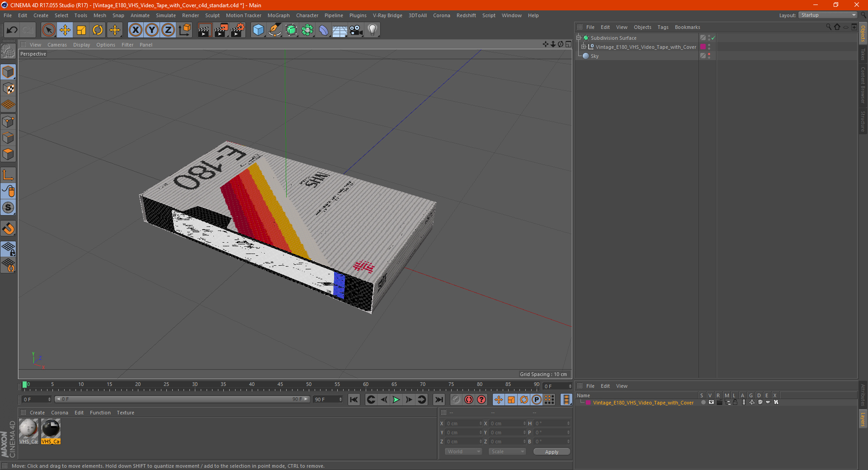Add a Subdivision Surface generator
Viewport: 868px width, 470px height.
(x=291, y=30)
